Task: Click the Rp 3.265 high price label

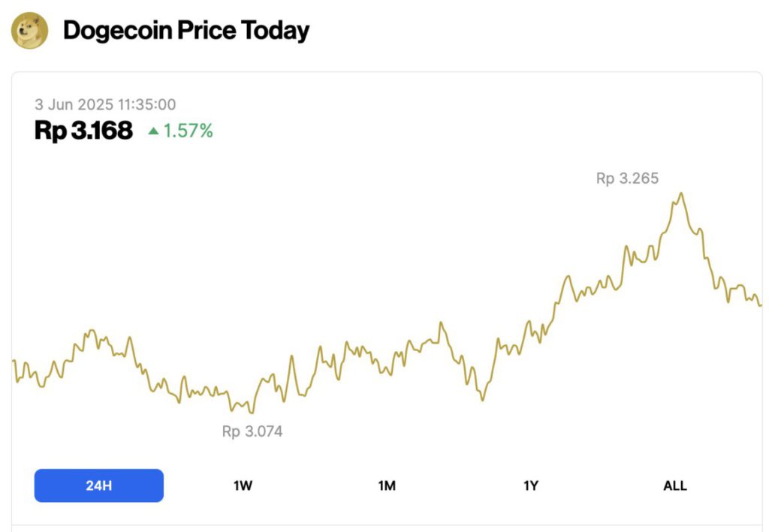Action: 627,178
